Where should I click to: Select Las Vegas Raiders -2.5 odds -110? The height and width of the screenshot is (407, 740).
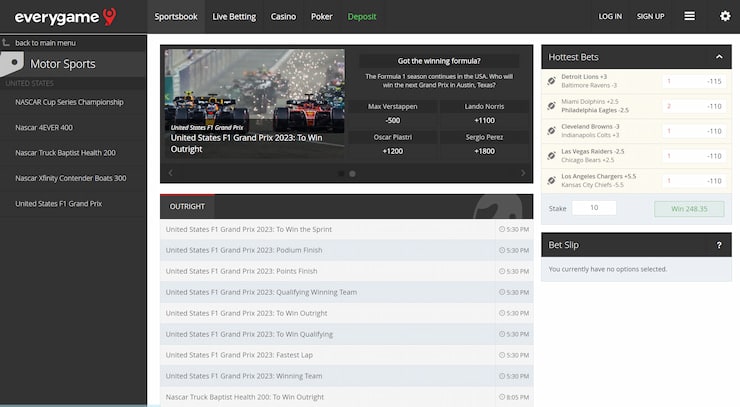point(694,156)
